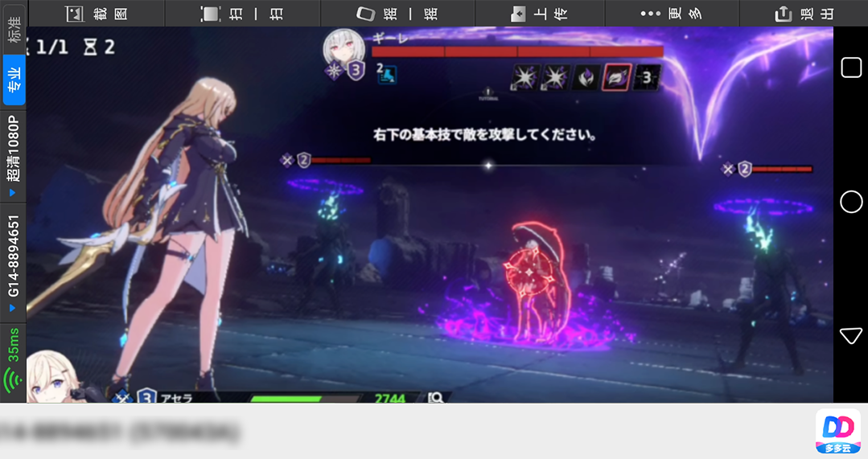This screenshot has height=459, width=868.
Task: Select the second boss skill burst icon
Action: [x=555, y=77]
